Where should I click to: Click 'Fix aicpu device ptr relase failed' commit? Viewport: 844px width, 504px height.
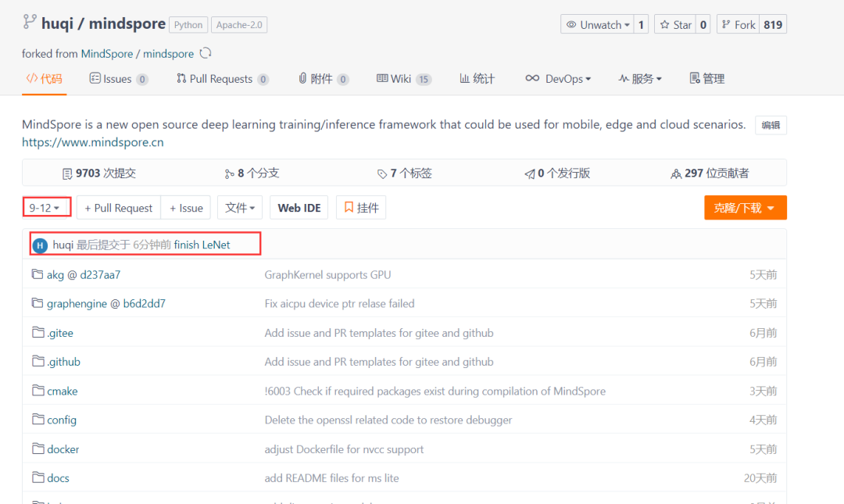tap(339, 304)
